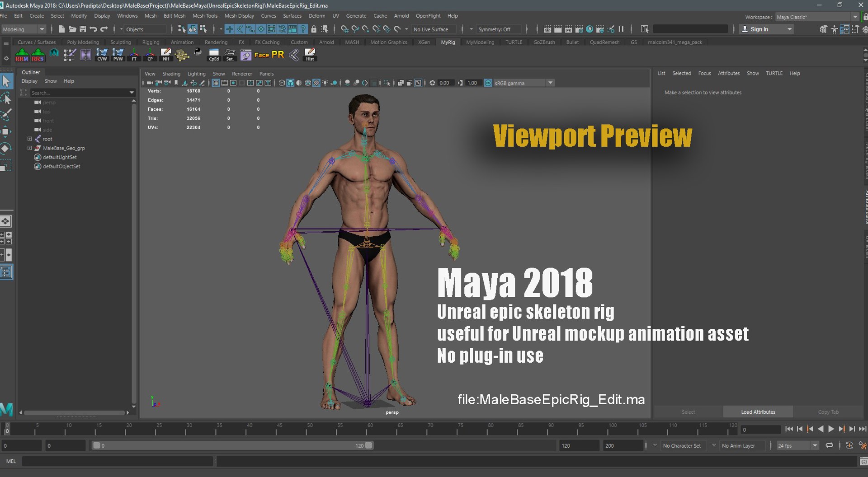Image resolution: width=868 pixels, height=477 pixels.
Task: Click the Load Attributes button
Action: point(758,412)
